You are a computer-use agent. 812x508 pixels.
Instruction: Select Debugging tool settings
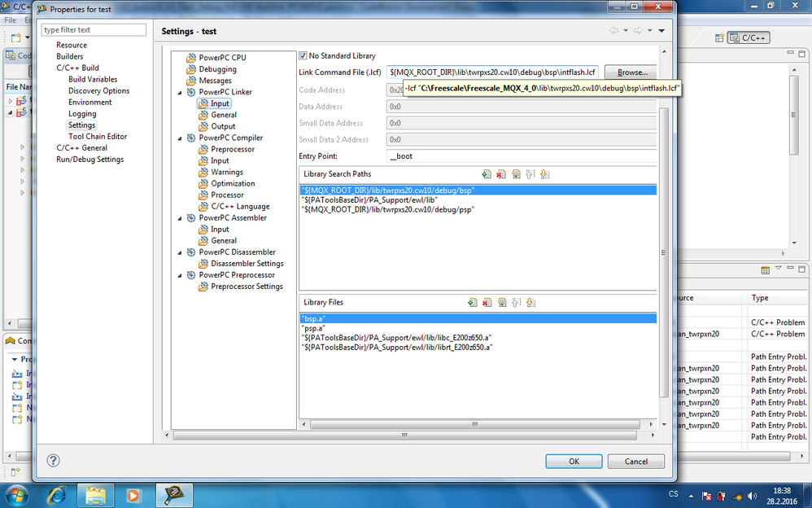coord(217,69)
